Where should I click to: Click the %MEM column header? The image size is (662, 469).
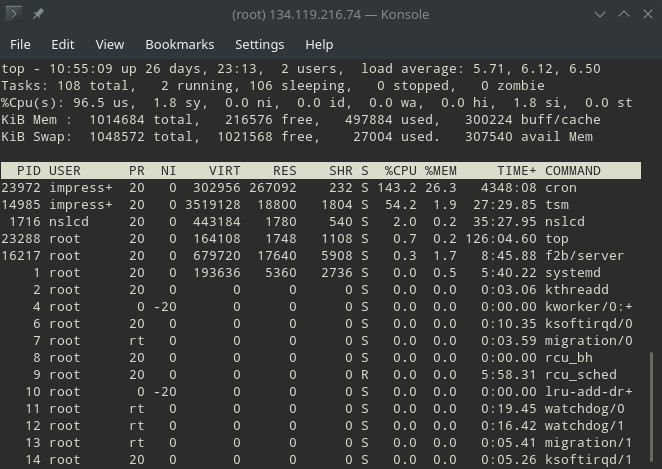[440, 171]
